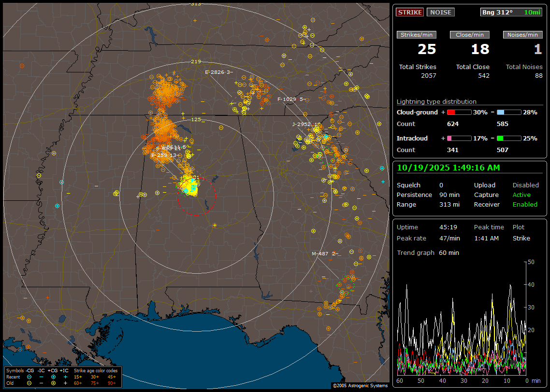Select the Close/min header button
Image resolution: width=550 pixels, height=392 pixels.
(x=470, y=35)
